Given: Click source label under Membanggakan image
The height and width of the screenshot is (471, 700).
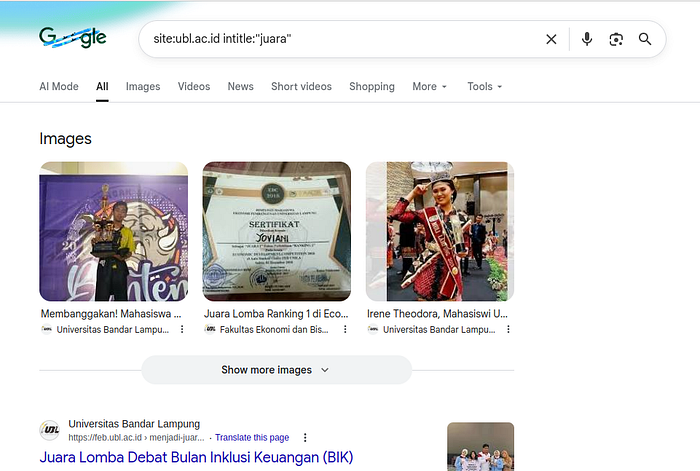Looking at the screenshot, I should click(112, 329).
